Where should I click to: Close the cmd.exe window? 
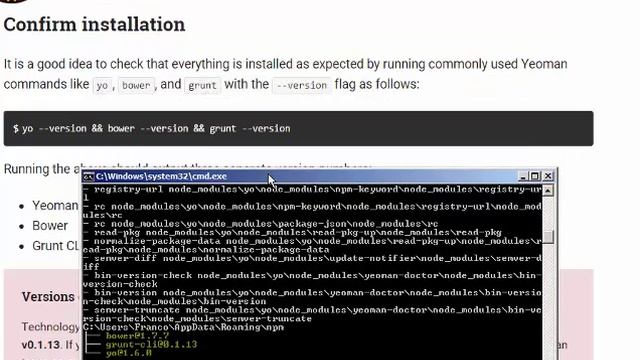pos(548,176)
